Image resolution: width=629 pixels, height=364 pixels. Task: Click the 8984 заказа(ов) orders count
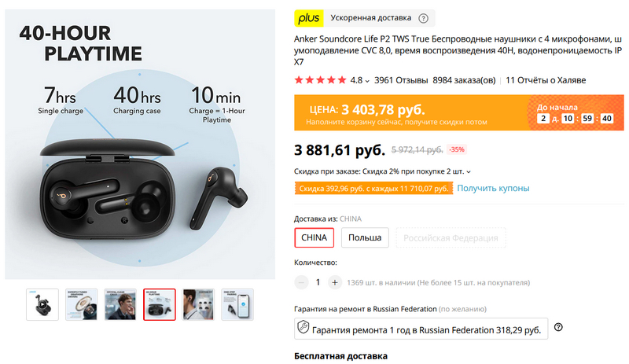point(464,80)
